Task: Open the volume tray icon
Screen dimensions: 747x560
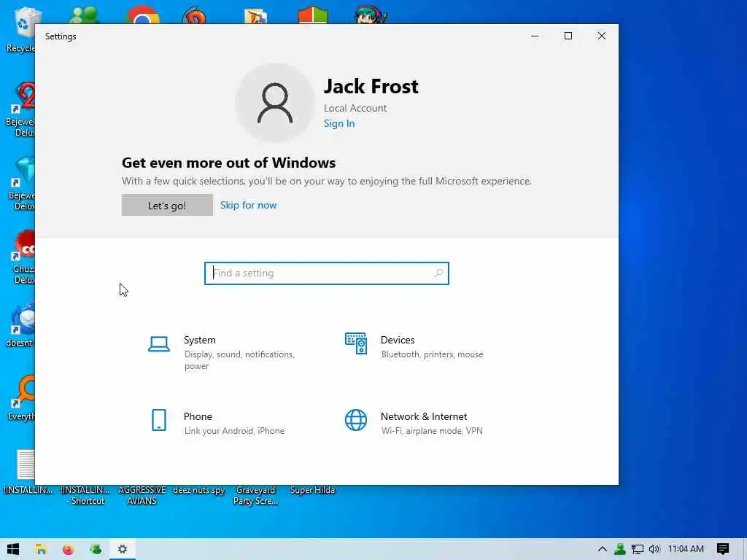Action: pyautogui.click(x=654, y=549)
